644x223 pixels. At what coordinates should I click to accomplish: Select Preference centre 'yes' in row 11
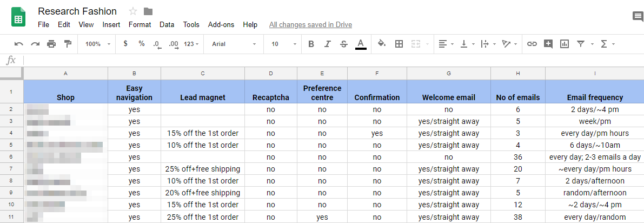pyautogui.click(x=322, y=217)
